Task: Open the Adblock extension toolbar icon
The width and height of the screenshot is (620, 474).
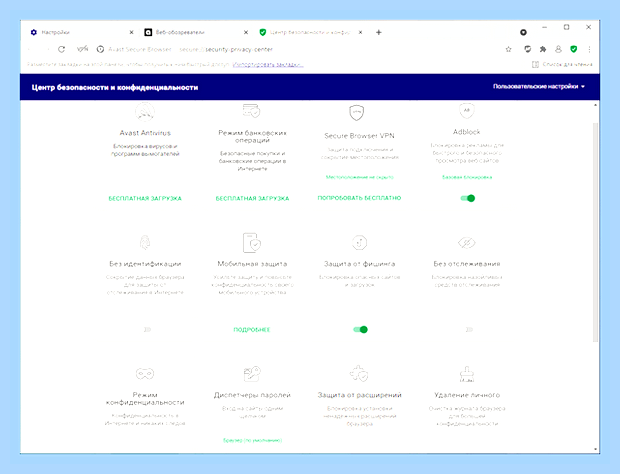Action: (527, 49)
